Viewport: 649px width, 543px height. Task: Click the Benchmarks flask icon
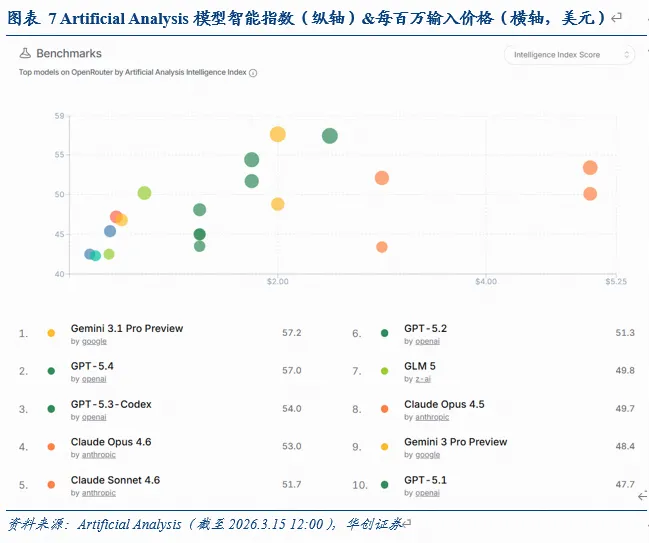coord(25,53)
